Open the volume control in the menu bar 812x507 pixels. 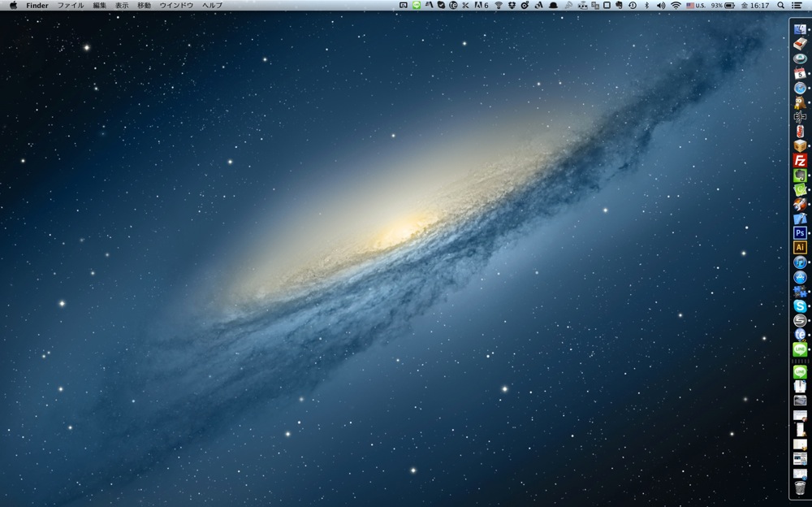tap(661, 5)
